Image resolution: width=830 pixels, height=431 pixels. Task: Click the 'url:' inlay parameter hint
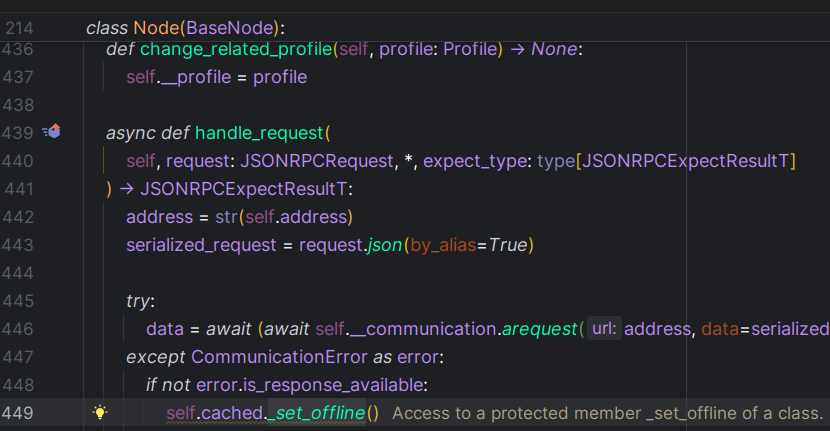point(603,328)
